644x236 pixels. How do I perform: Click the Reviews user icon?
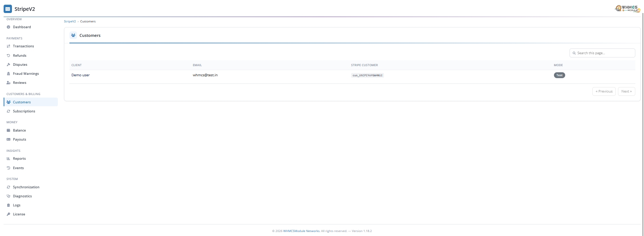(x=8, y=83)
